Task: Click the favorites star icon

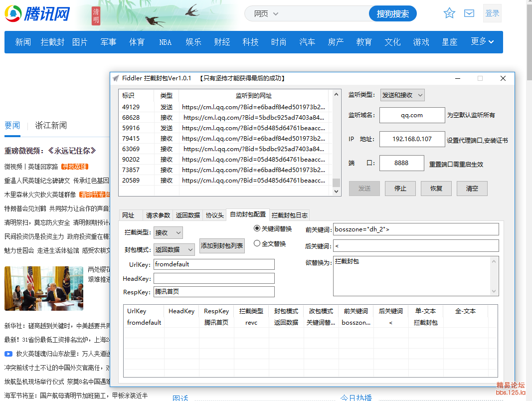Action: [x=449, y=13]
